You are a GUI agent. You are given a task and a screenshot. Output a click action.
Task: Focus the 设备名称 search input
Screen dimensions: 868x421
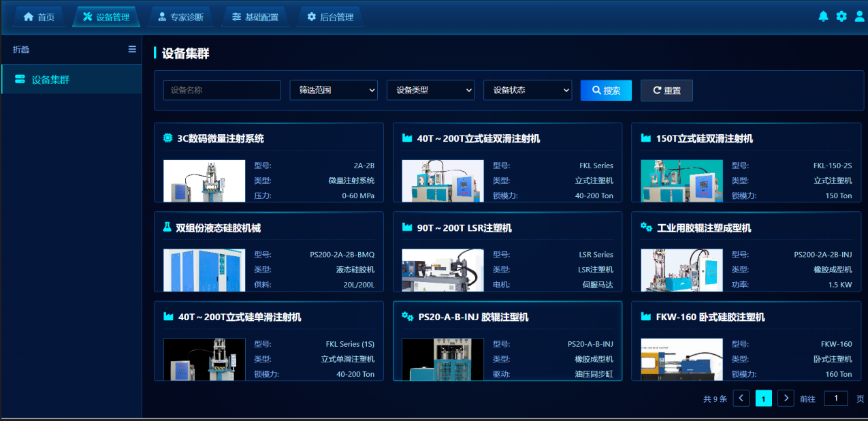222,90
